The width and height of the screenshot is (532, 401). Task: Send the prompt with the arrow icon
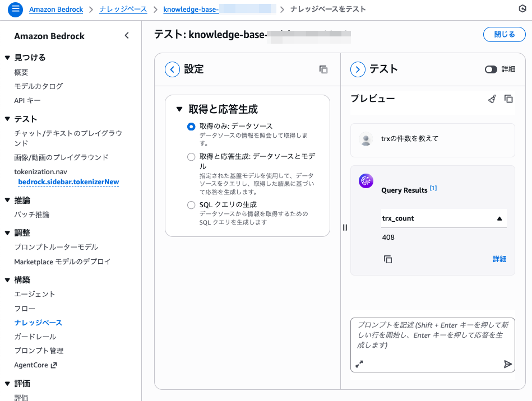(x=507, y=364)
